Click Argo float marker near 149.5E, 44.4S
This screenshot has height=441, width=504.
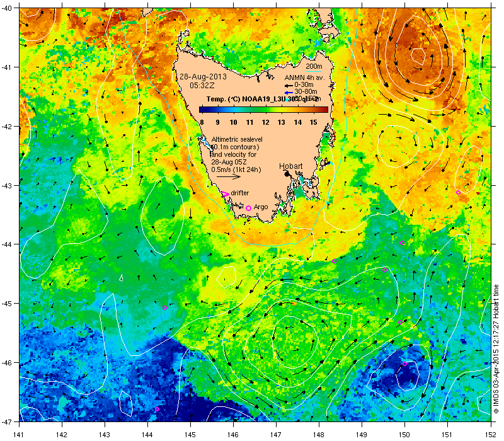[385, 270]
